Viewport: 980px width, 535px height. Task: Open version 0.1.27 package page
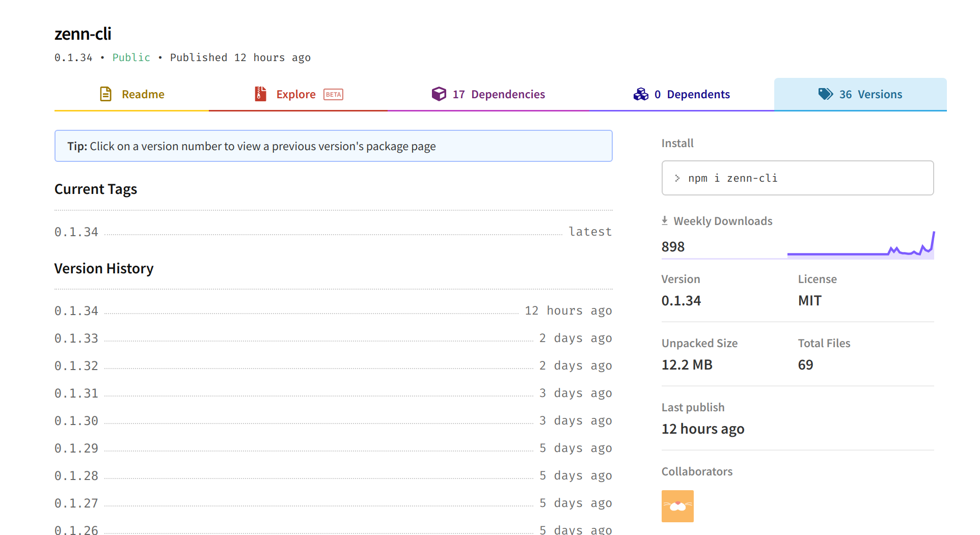76,503
